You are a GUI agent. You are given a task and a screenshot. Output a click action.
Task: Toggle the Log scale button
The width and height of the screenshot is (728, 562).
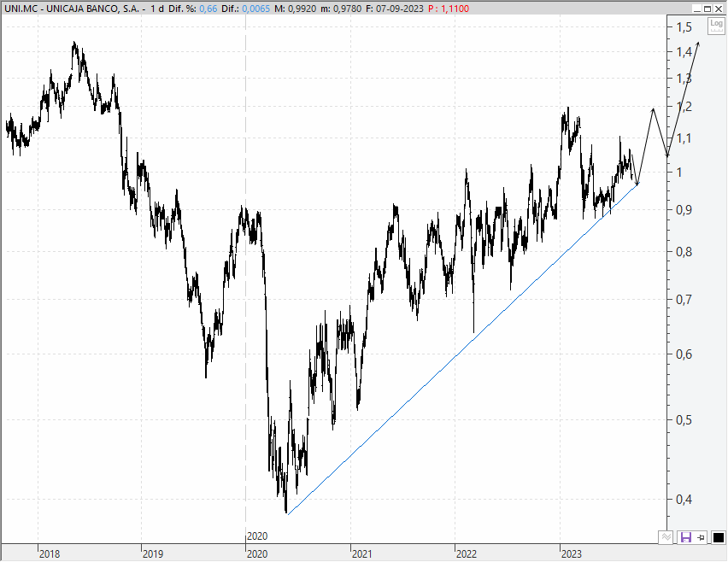[716, 26]
